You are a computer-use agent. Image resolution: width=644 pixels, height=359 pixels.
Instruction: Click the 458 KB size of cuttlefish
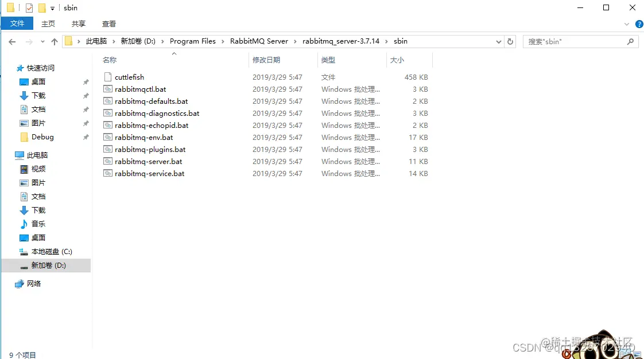point(416,77)
